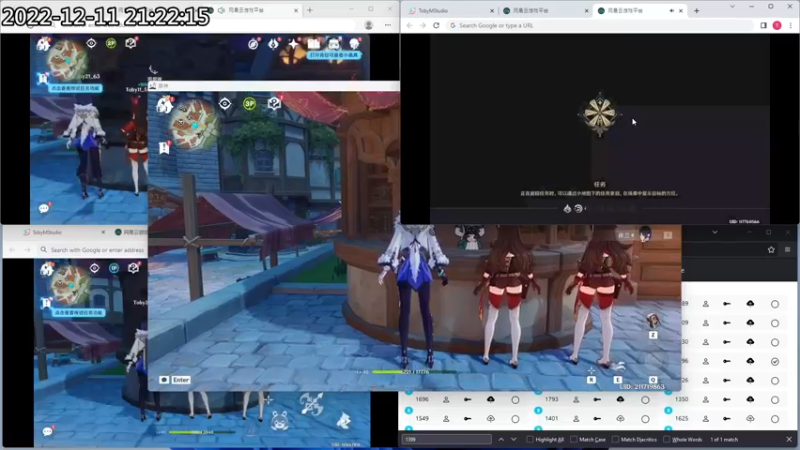Focus the Chrome 'Search Google or type a URL' bar
The height and width of the screenshot is (450, 800).
coord(599,25)
